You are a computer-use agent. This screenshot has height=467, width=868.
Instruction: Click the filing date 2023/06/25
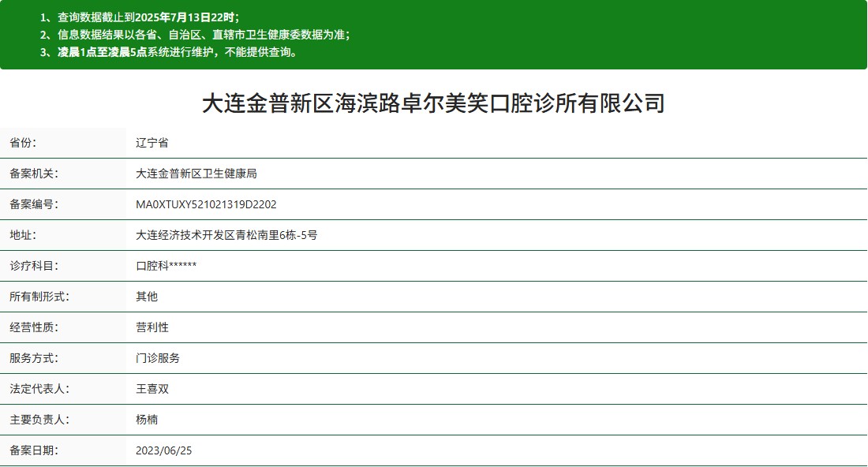click(x=164, y=450)
